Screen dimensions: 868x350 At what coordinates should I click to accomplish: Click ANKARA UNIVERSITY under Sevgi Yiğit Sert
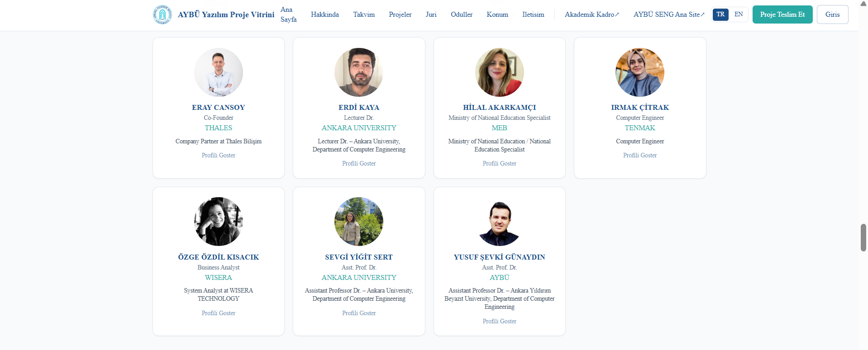pyautogui.click(x=359, y=278)
